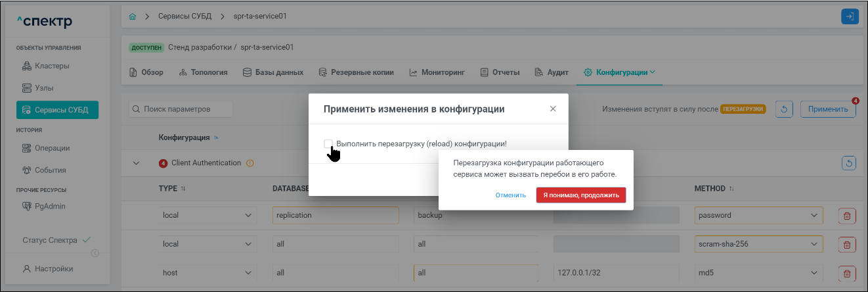The height and width of the screenshot is (292, 868).
Task: Confirm with Я понимаю, продолжить button
Action: [x=580, y=195]
